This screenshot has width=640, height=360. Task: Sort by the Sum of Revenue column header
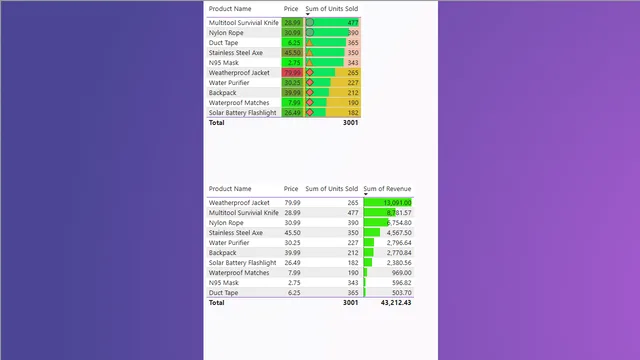tap(387, 189)
